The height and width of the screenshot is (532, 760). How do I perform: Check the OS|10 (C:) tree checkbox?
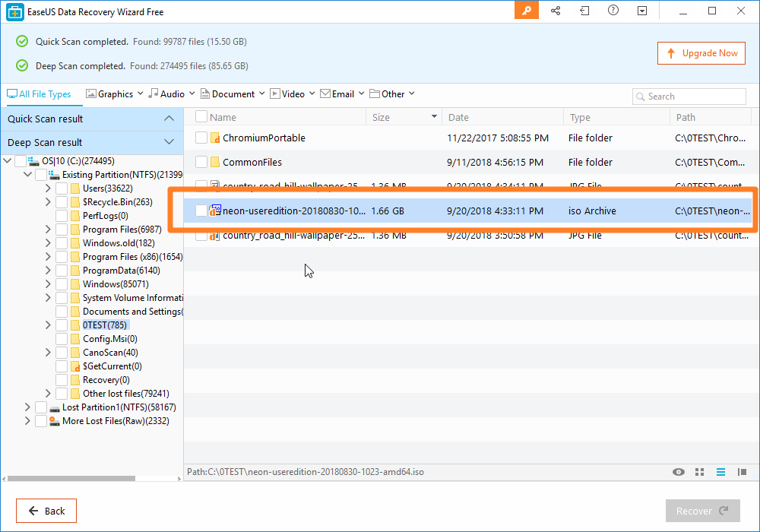pyautogui.click(x=21, y=161)
